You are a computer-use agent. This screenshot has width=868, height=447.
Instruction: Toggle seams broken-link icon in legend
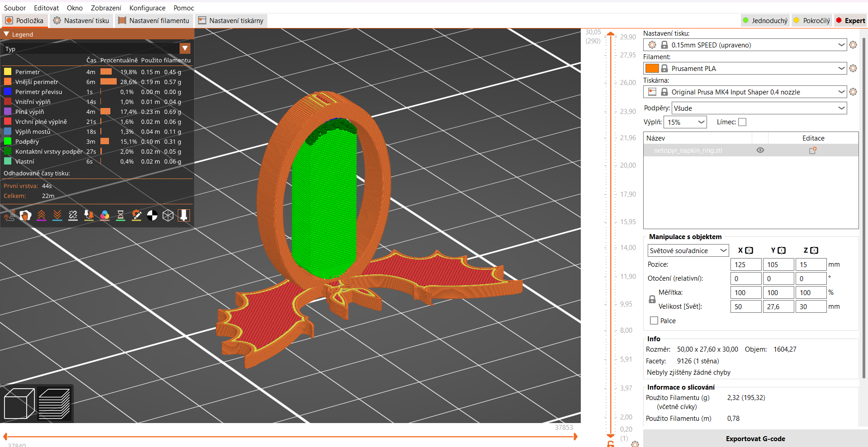point(73,216)
